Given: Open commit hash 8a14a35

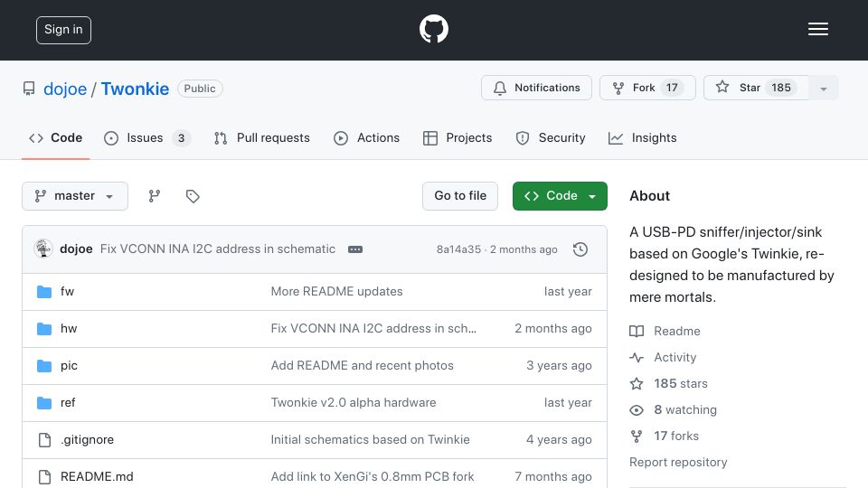Looking at the screenshot, I should click(x=459, y=249).
